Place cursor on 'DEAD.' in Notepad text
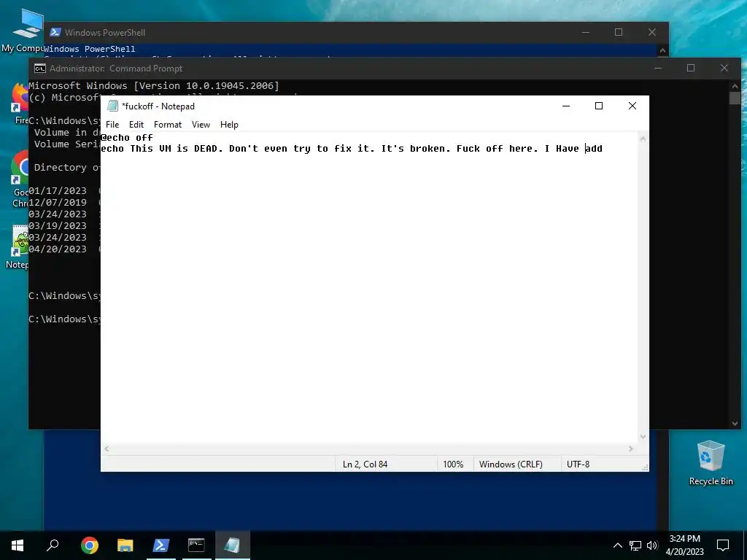 coord(208,149)
